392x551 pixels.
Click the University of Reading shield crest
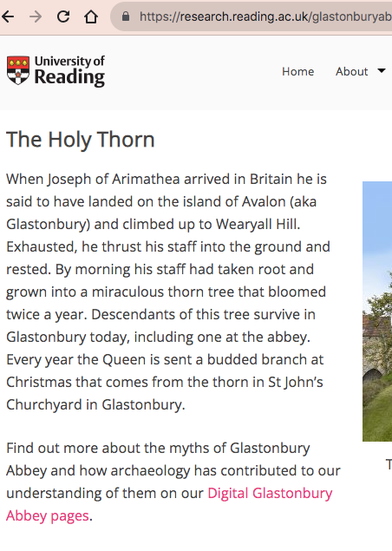tap(18, 70)
